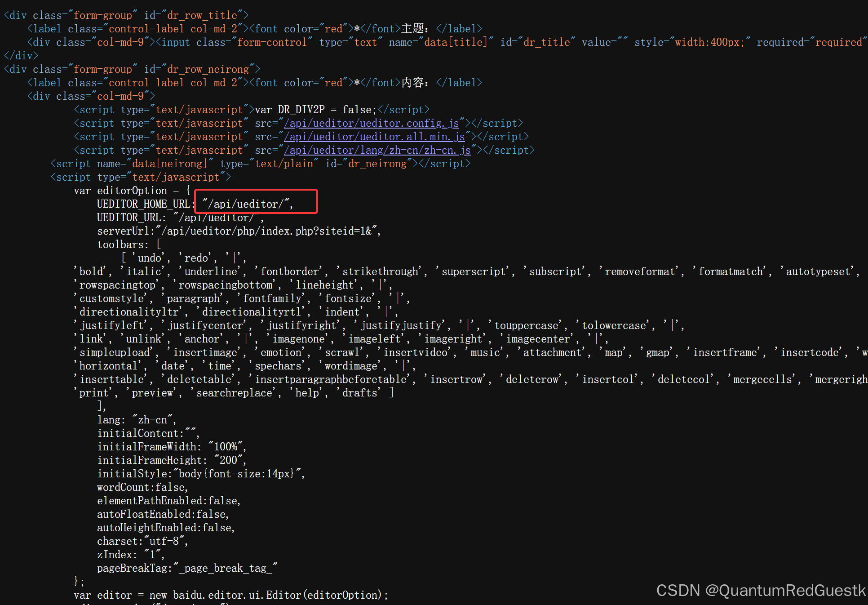
Task: Click the 'insertvideo' toolbar string
Action: click(416, 352)
